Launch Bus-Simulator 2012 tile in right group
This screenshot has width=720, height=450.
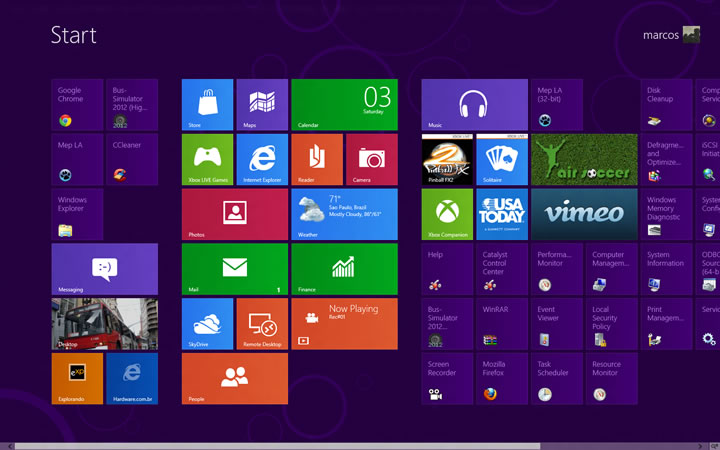coord(447,324)
